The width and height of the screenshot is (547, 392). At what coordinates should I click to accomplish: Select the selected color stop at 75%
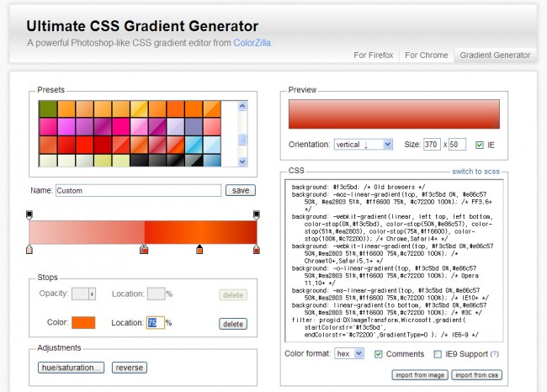[199, 249]
